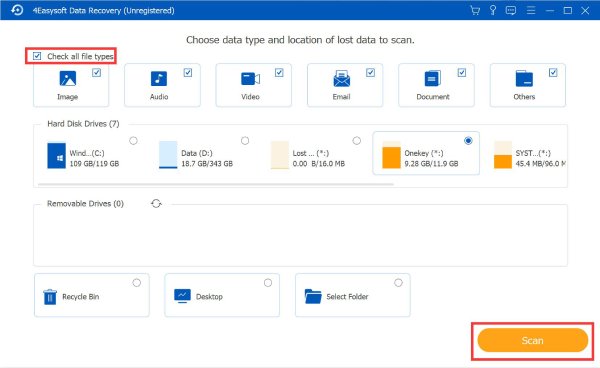
Task: Uncheck the Audio checkbox
Action: [188, 73]
